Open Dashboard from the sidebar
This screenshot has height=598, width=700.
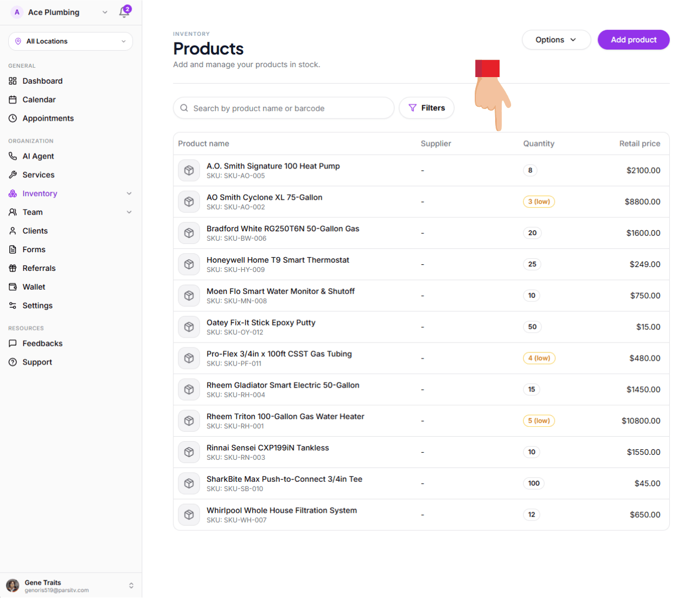click(x=42, y=81)
